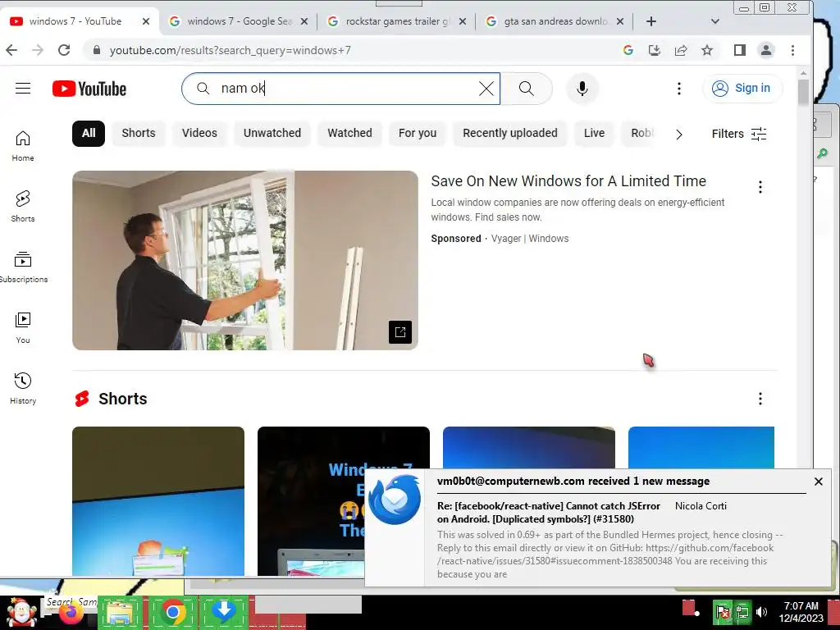Click the share page icon in address bar
The height and width of the screenshot is (630, 840).
[x=681, y=50]
